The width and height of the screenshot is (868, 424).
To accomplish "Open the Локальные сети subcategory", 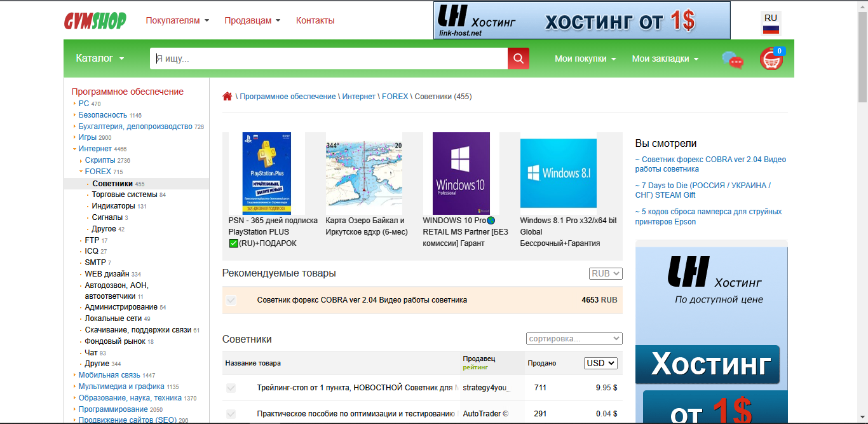I will [113, 318].
